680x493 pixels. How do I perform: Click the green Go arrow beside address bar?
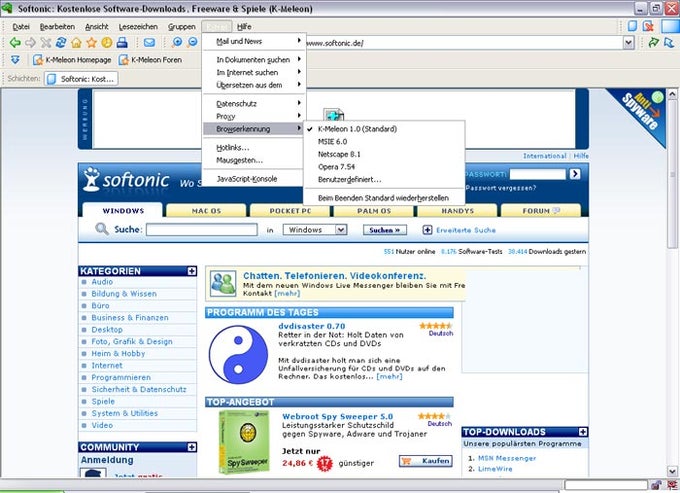[653, 42]
